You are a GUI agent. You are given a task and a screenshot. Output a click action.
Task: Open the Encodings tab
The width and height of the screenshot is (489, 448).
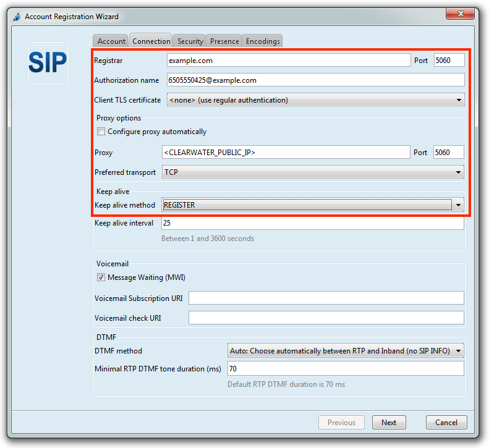(x=263, y=41)
